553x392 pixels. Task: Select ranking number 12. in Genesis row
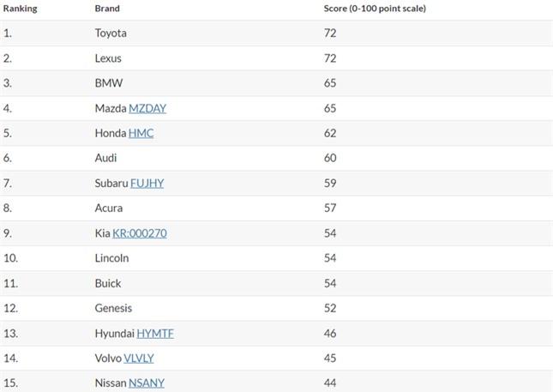coord(10,308)
